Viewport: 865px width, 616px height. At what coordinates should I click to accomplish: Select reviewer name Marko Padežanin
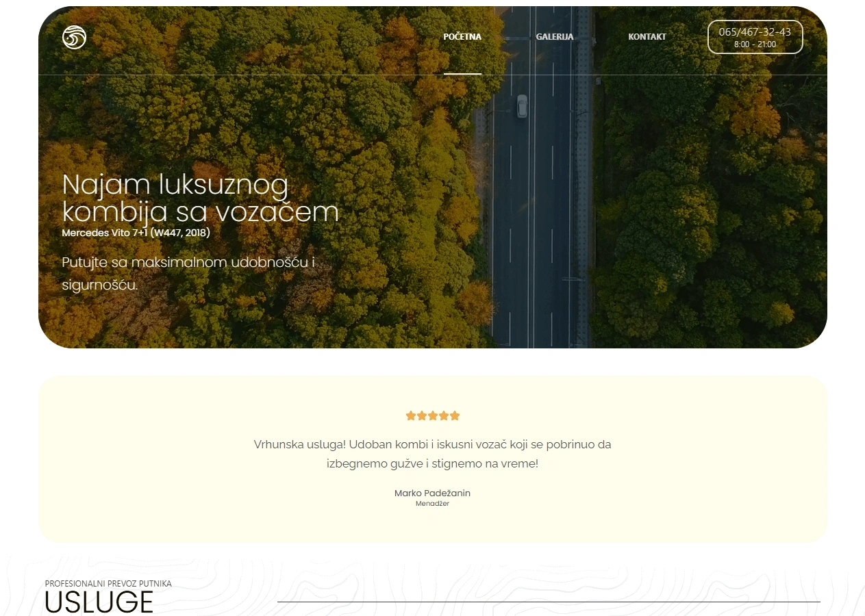pos(432,493)
